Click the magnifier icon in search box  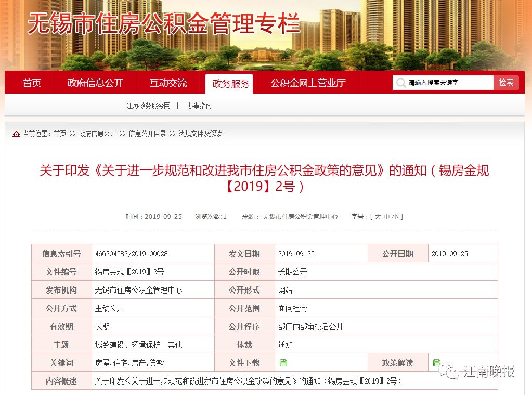[400, 83]
